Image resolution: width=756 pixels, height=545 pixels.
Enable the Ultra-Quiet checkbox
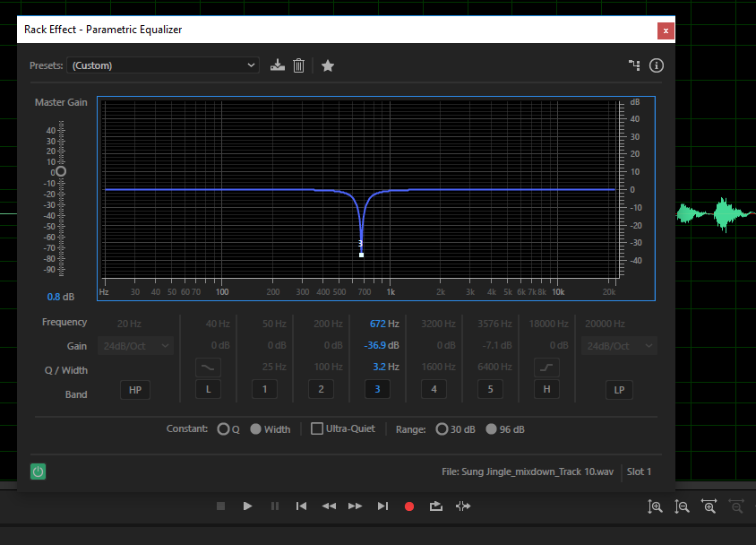[317, 428]
